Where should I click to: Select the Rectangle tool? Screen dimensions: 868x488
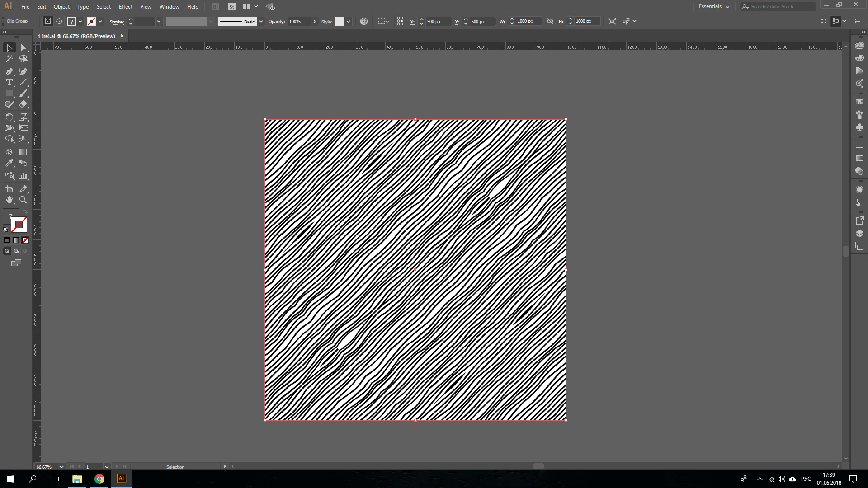[x=9, y=93]
